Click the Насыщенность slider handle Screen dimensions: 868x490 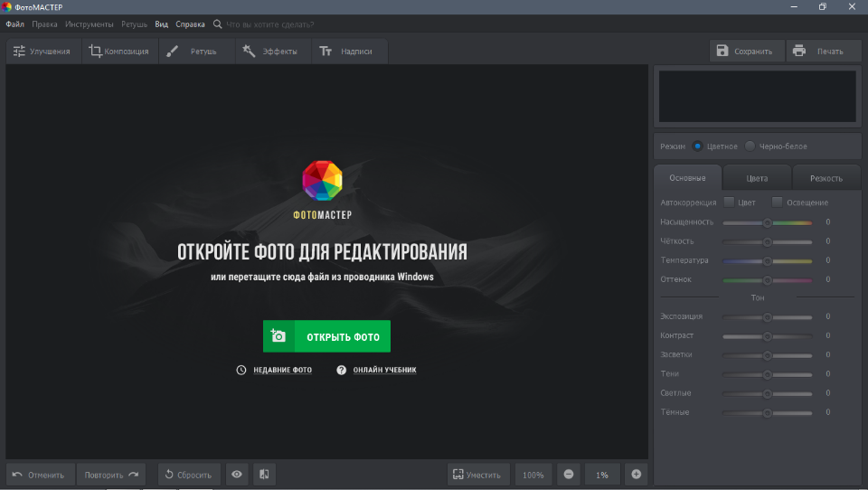(767, 222)
